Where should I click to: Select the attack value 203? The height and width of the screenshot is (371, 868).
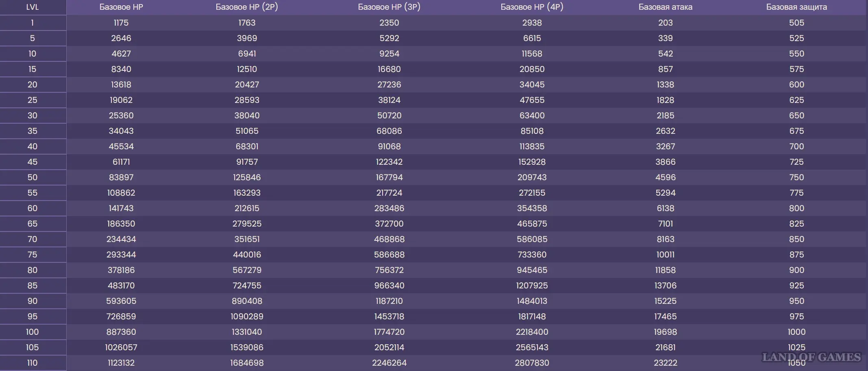pos(665,23)
